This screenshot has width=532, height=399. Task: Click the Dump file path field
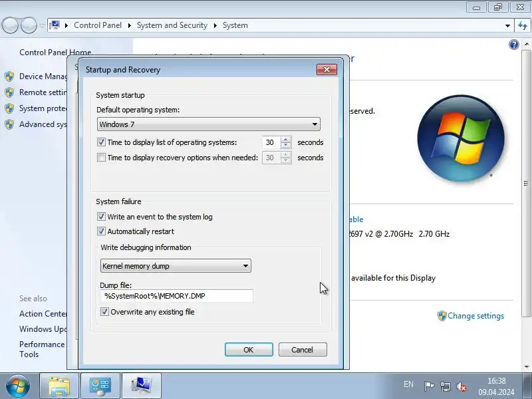pyautogui.click(x=177, y=296)
